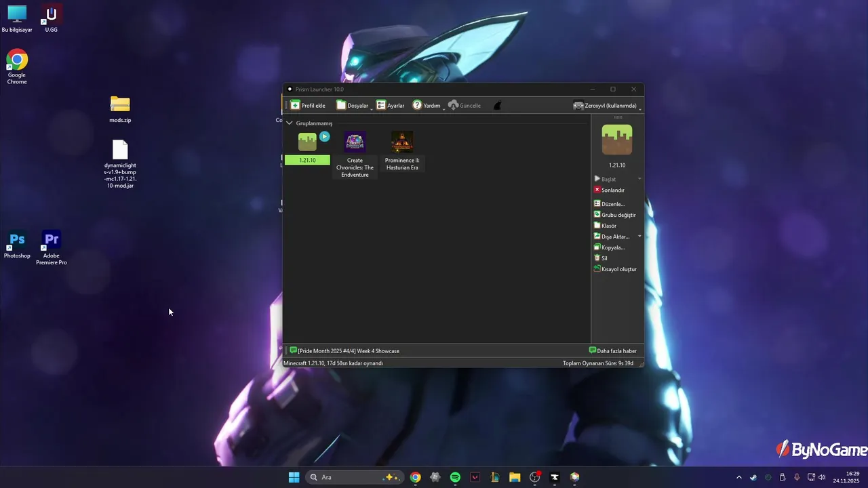Open OBS Studio taskbar icon

point(535,477)
